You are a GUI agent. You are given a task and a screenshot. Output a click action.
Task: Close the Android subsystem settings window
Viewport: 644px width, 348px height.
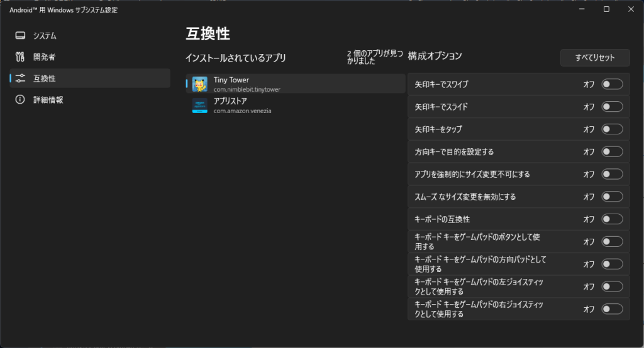631,9
